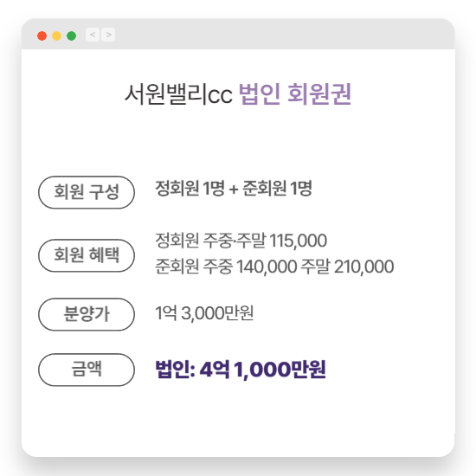Select the 금액 pill label
The width and height of the screenshot is (476, 476).
[87, 370]
